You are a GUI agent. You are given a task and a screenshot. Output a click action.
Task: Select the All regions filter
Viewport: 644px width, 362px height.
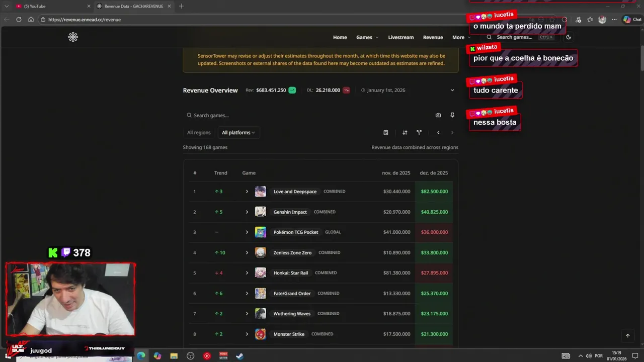199,133
